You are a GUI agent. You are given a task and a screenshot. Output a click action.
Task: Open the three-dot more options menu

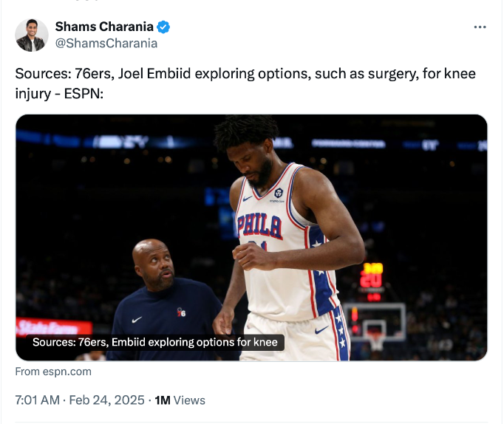[480, 27]
